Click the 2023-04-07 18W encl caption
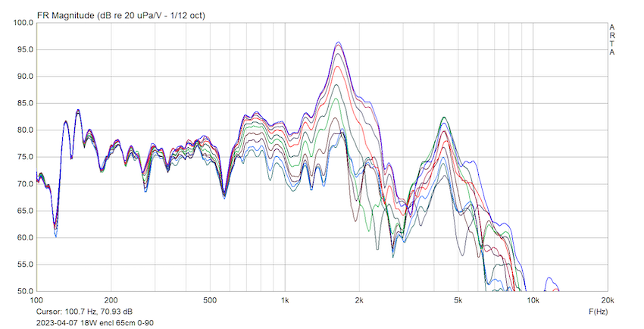Viewport: 644px width, 329px height. [x=95, y=323]
